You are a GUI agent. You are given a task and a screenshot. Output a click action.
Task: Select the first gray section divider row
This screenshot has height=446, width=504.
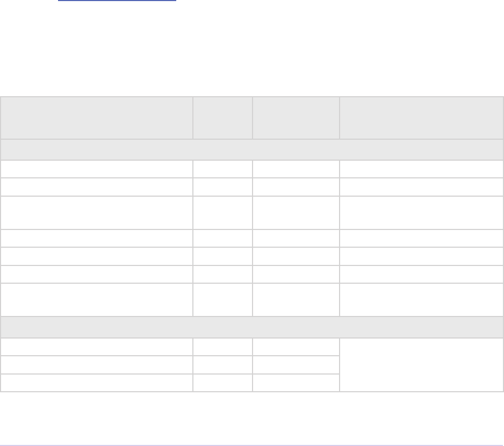(x=252, y=150)
